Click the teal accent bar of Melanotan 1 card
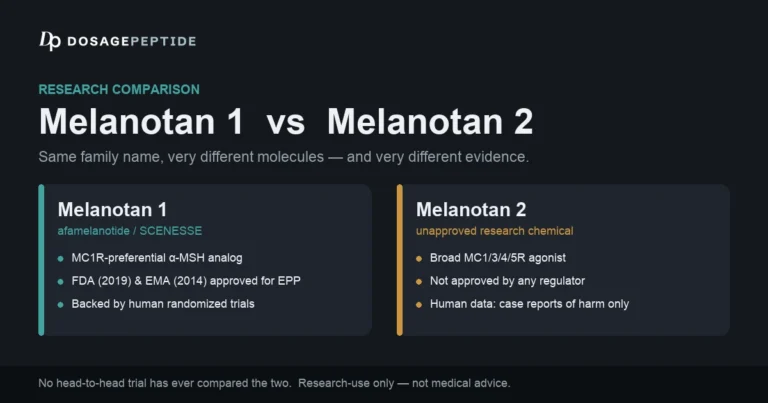The image size is (768, 403). 41,260
